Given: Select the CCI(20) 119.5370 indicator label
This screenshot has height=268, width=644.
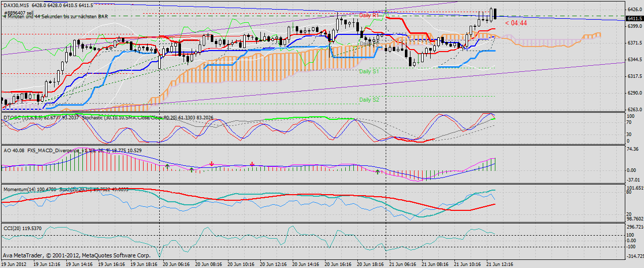Looking at the screenshot, I should (x=22, y=228).
